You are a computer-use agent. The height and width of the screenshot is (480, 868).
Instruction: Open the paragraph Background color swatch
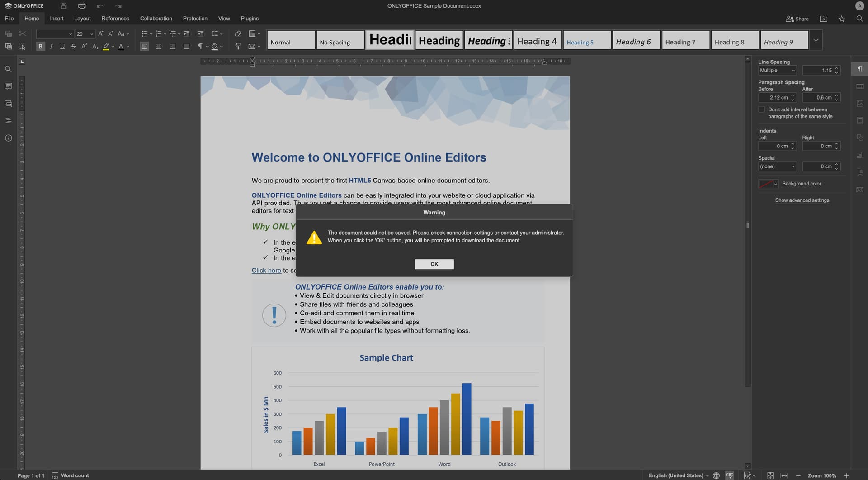(768, 184)
